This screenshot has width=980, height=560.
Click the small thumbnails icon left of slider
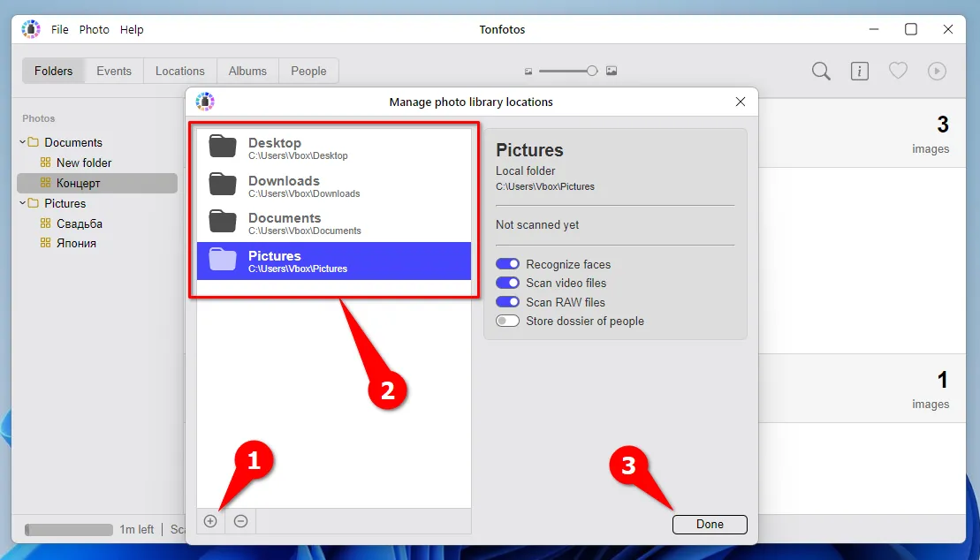528,72
